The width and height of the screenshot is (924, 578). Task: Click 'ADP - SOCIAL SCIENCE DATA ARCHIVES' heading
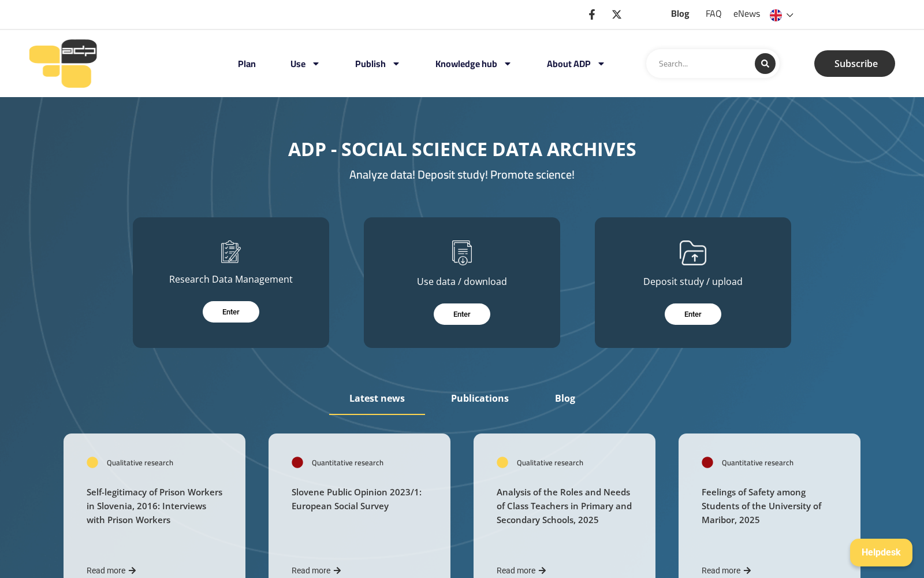pyautogui.click(x=462, y=150)
